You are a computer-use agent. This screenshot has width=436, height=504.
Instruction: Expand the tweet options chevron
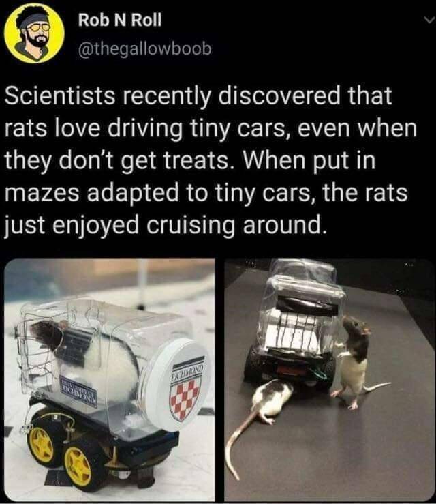click(429, 20)
